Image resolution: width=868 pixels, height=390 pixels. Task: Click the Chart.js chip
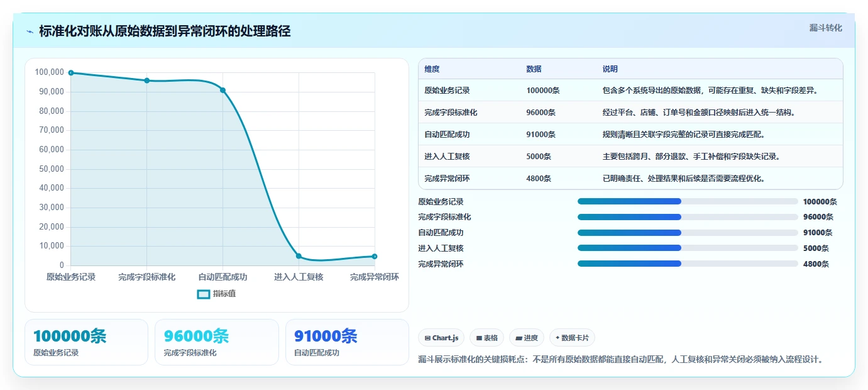[x=441, y=338]
